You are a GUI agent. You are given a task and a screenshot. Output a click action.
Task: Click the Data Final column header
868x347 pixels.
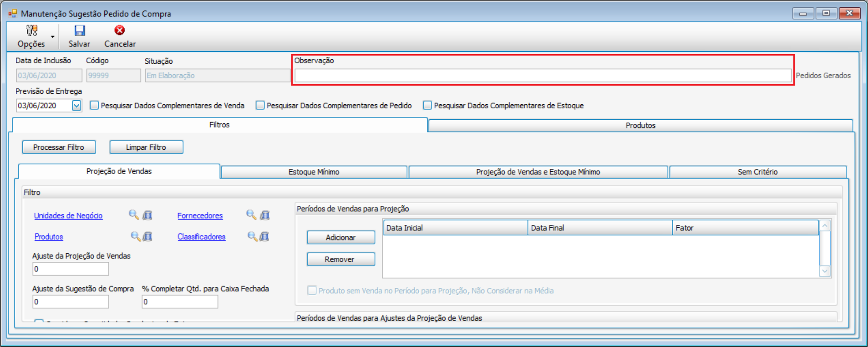pyautogui.click(x=600, y=228)
